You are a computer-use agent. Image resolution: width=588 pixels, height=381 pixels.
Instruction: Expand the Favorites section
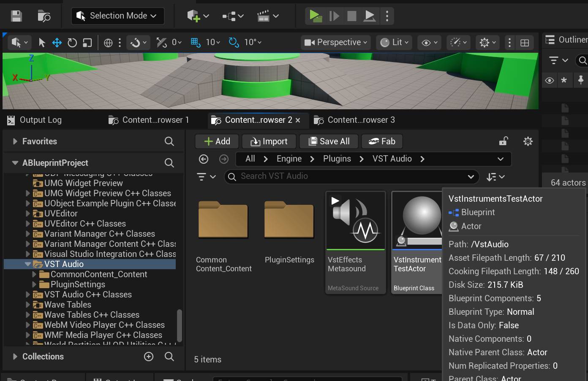pyautogui.click(x=15, y=141)
